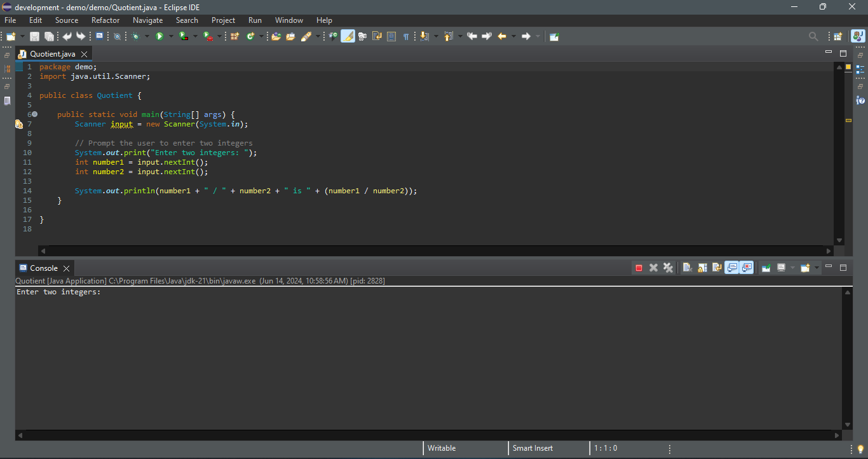868x459 pixels.
Task: Terminate the running program in Console
Action: click(639, 268)
